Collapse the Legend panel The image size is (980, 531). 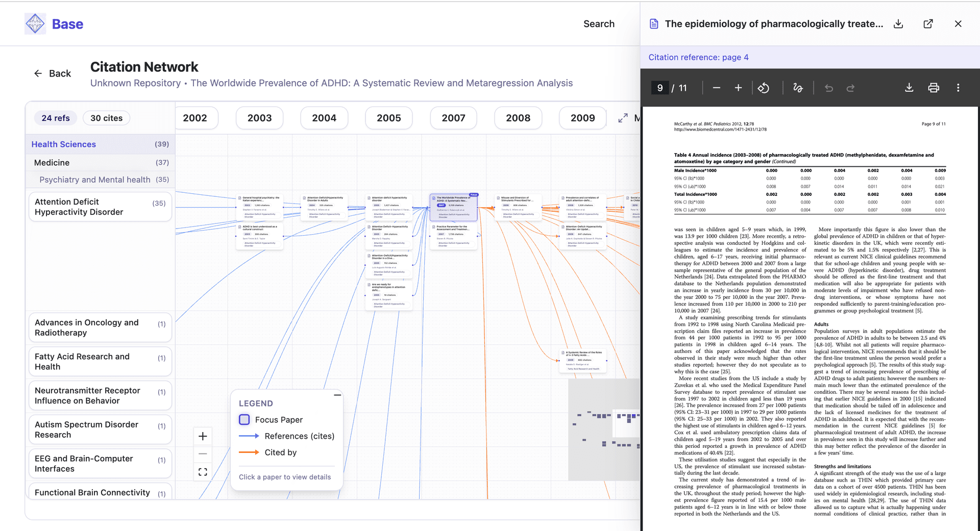pyautogui.click(x=337, y=395)
